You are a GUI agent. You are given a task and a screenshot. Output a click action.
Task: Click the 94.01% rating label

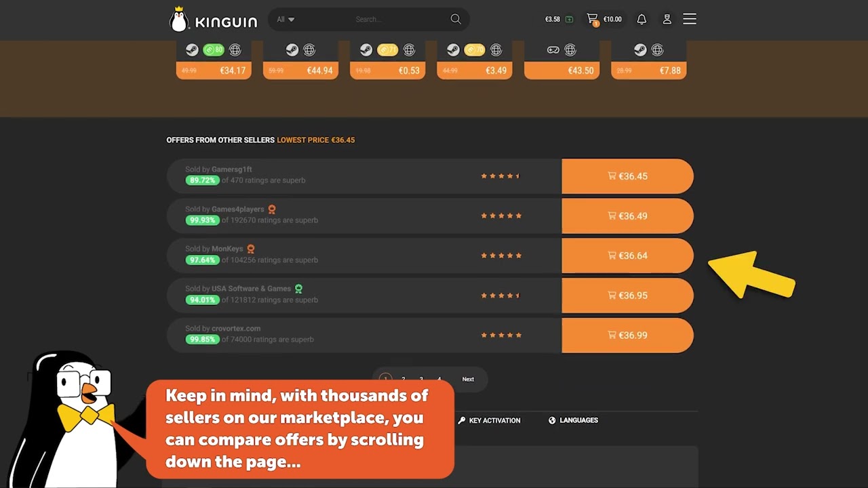click(202, 300)
